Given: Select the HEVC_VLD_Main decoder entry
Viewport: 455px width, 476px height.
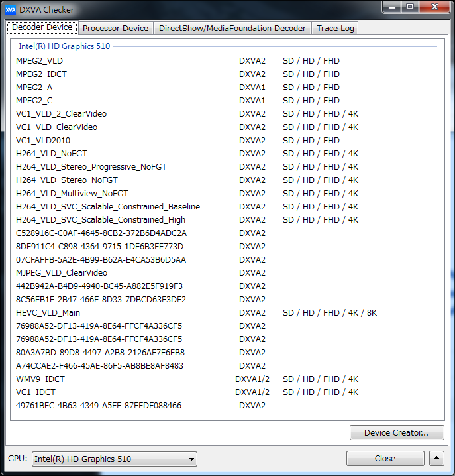Looking at the screenshot, I should (x=48, y=313).
